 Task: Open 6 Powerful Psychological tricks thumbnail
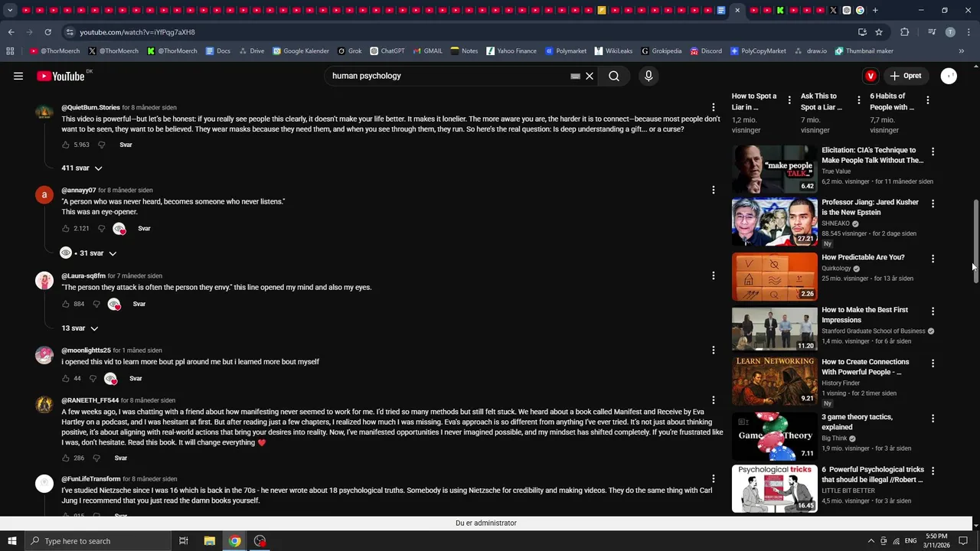tap(774, 488)
